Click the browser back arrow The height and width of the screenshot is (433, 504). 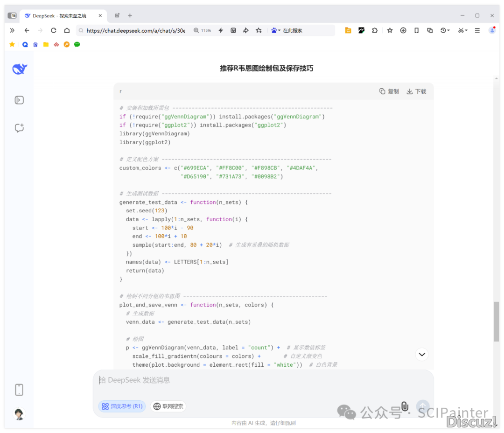(x=27, y=30)
